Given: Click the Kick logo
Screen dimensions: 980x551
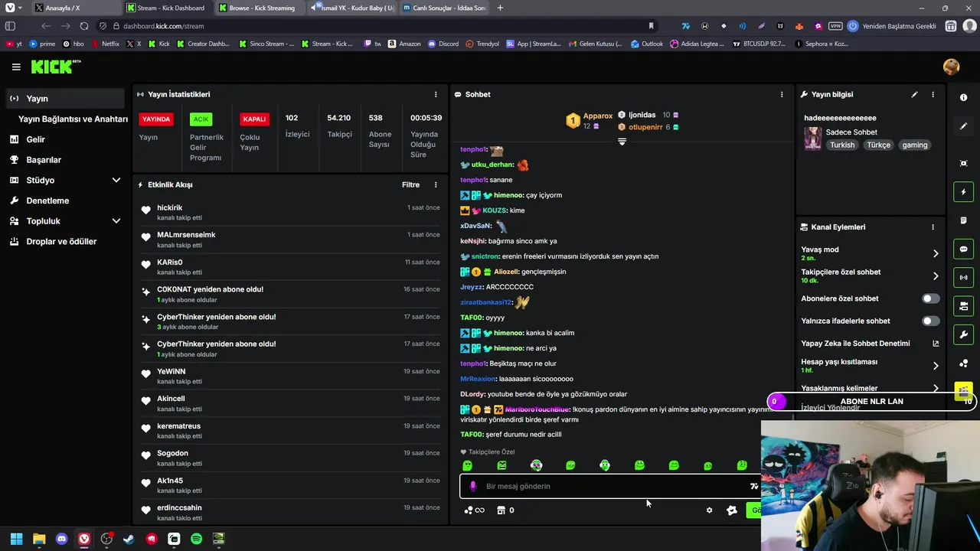Looking at the screenshot, I should [55, 67].
